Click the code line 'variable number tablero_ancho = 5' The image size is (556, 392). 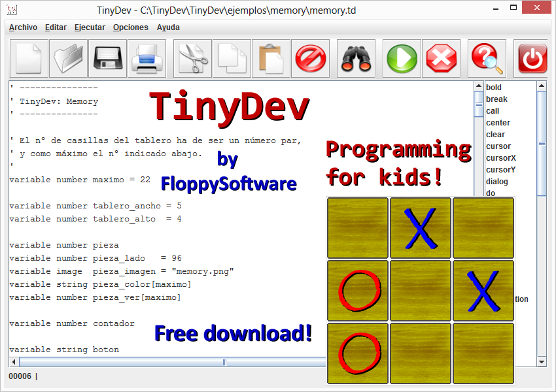[96, 206]
